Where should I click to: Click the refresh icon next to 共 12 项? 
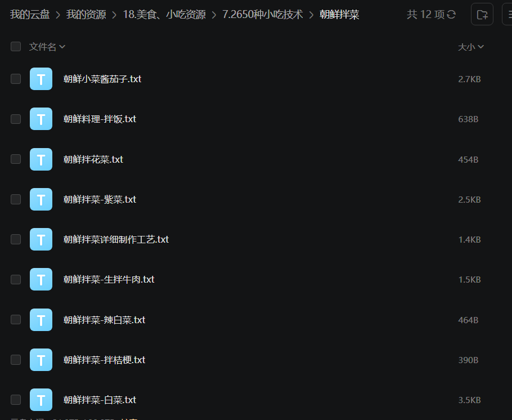pos(451,15)
